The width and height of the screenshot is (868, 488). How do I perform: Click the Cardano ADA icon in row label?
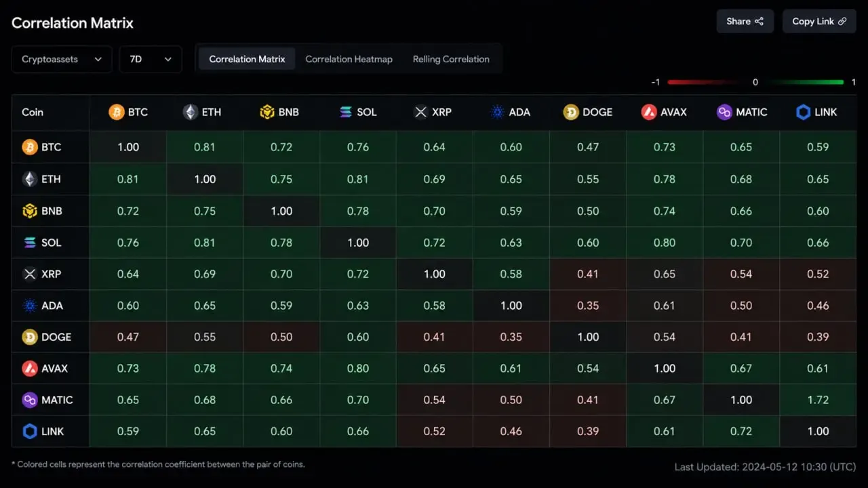pyautogui.click(x=30, y=305)
